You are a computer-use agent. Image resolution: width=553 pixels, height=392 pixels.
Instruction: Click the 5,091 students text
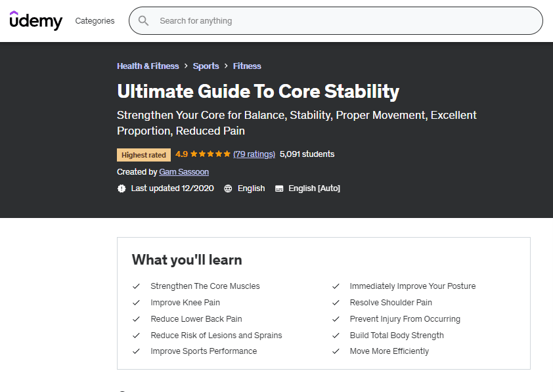[307, 154]
